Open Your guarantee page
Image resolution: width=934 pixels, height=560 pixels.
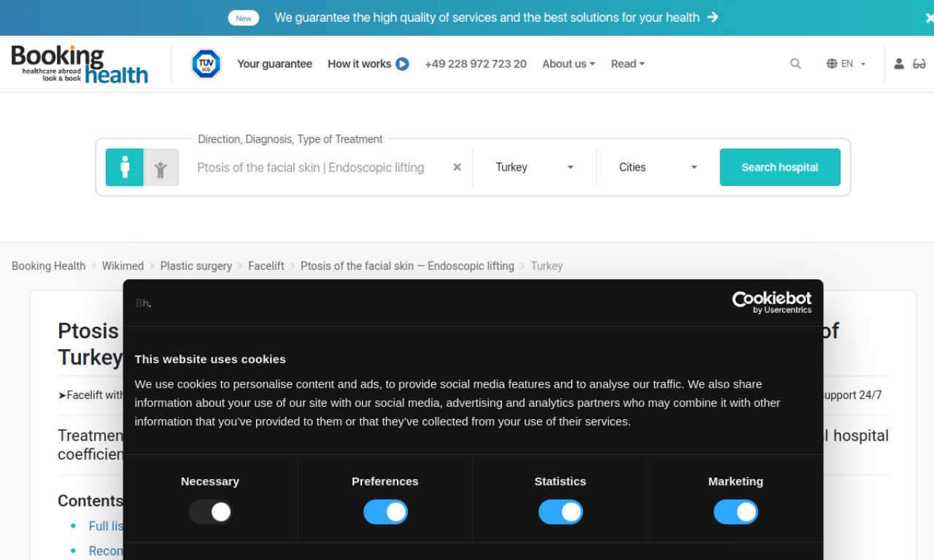[x=274, y=64]
